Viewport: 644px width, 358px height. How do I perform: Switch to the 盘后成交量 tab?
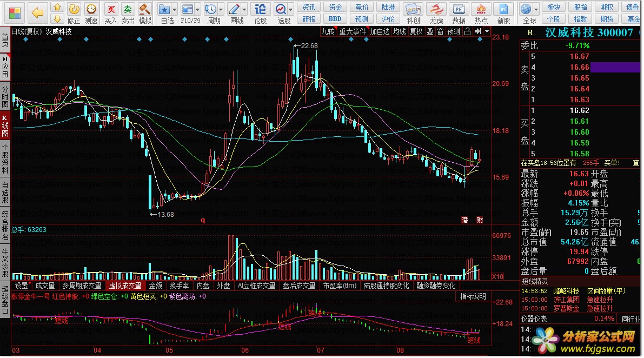(x=299, y=286)
